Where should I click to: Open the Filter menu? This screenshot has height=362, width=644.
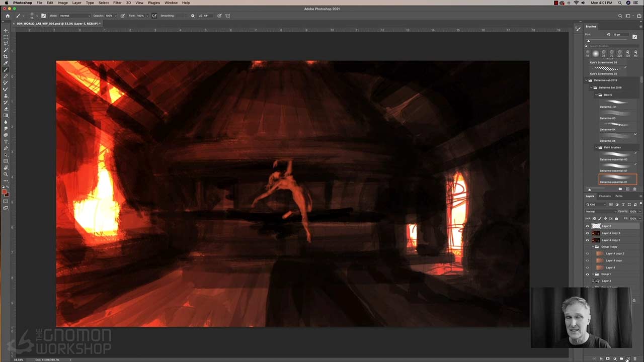pyautogui.click(x=117, y=3)
